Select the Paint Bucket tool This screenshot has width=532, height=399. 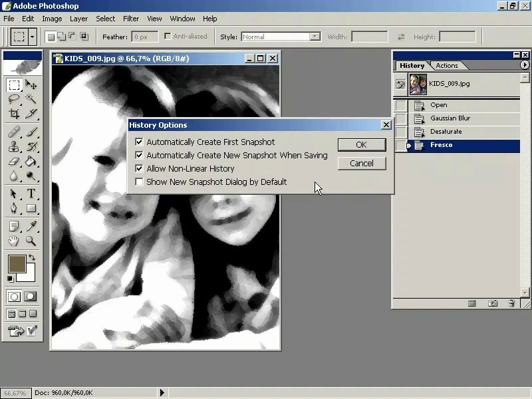[31, 161]
